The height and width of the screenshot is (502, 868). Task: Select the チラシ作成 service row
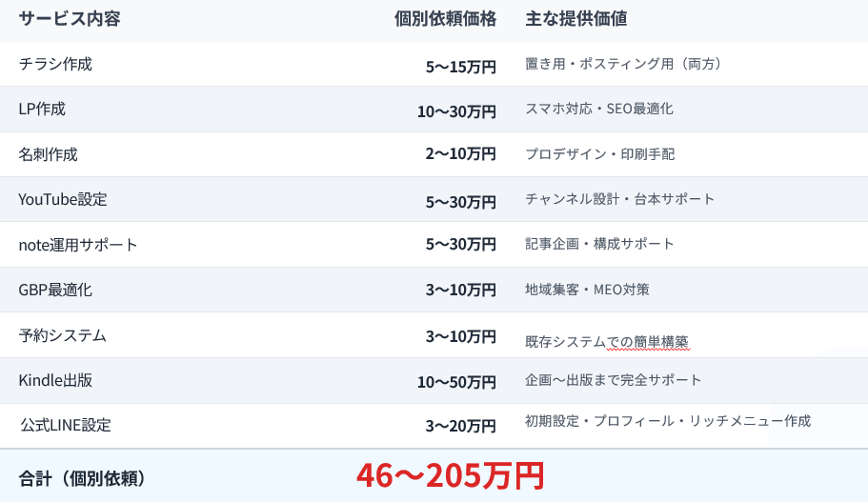click(x=55, y=64)
